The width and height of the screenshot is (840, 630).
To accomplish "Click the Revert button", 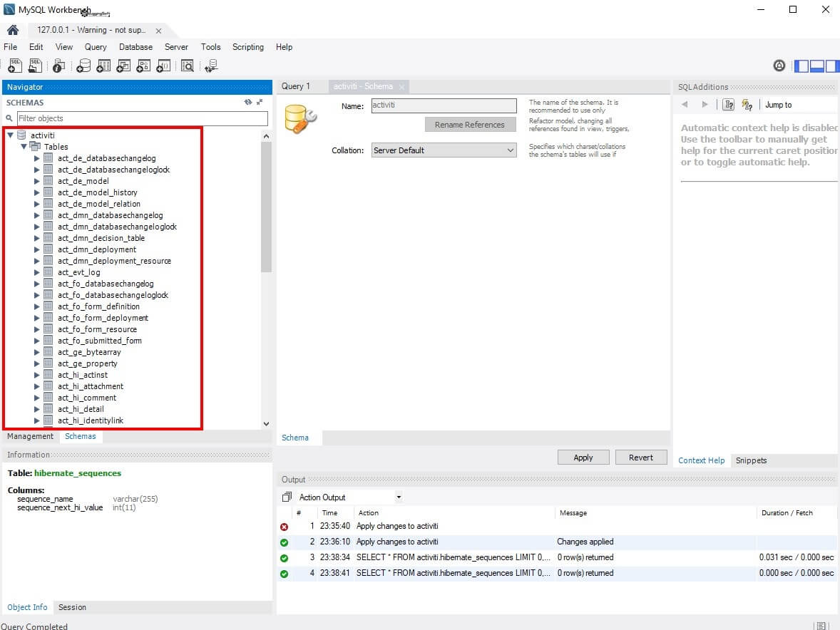I will click(641, 458).
